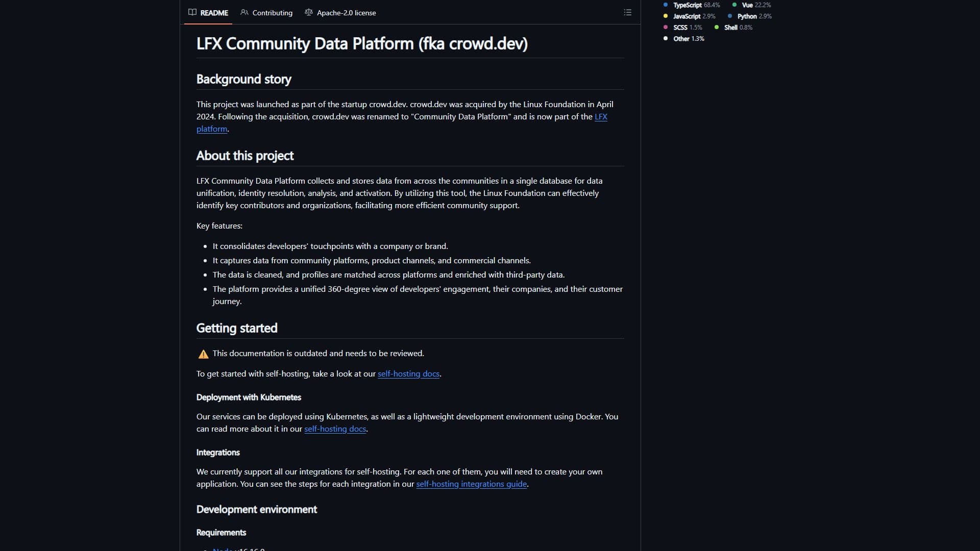Click the book icon beside README
980x551 pixels.
click(x=192, y=12)
